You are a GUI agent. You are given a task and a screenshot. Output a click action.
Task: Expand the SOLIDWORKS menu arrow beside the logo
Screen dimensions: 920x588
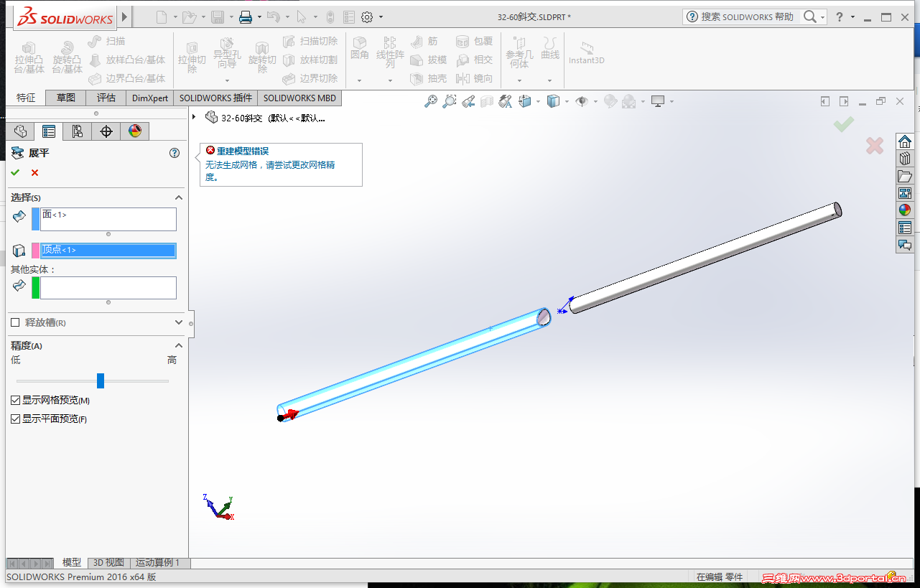coord(125,17)
